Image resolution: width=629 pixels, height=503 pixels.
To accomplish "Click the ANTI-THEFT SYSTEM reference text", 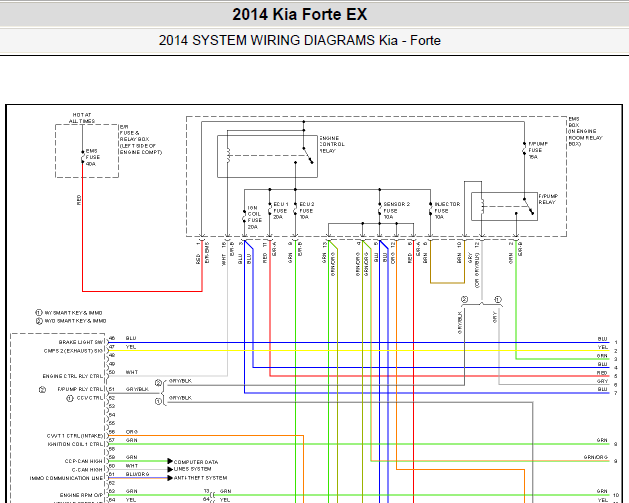I will click(201, 478).
